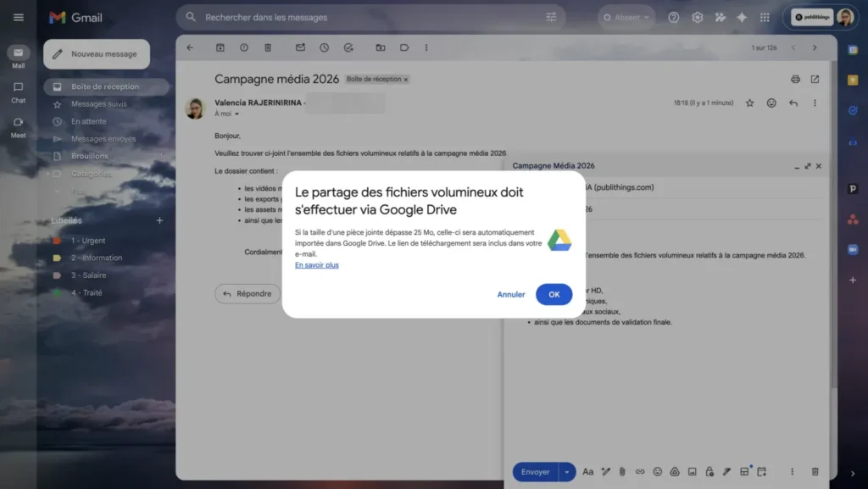
Task: Open the Gemini sparkle icon
Action: (x=742, y=17)
